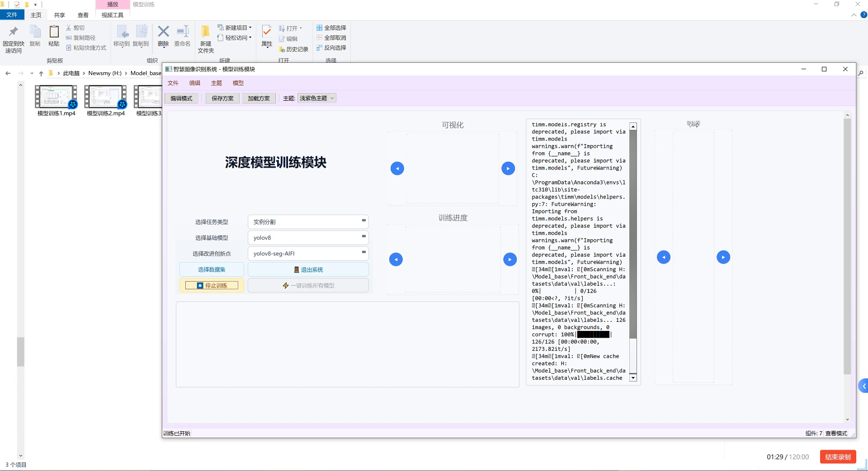
Task: Click previous arrow in 可视化 panel
Action: pos(397,169)
